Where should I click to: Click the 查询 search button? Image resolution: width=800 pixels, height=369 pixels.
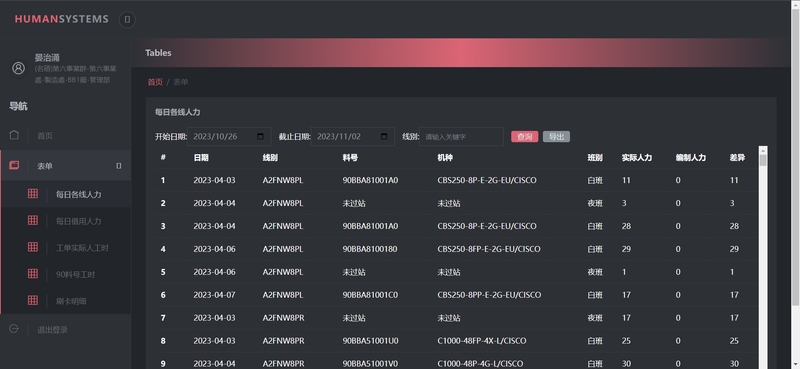coord(524,137)
